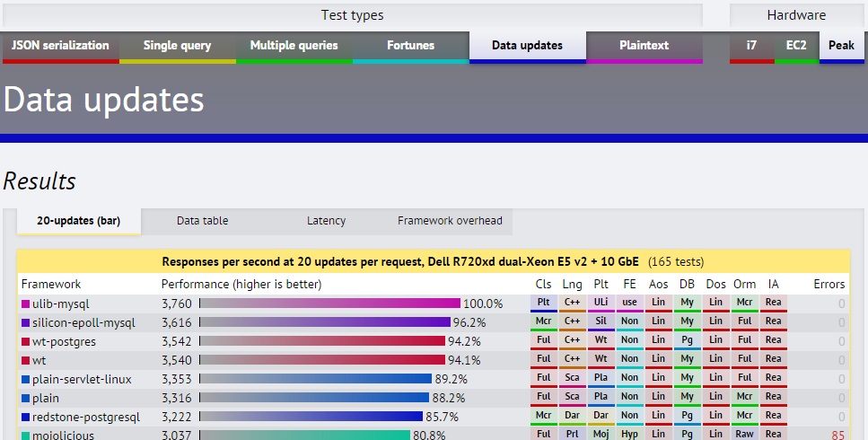
Task: Click the 3,616 score for silicon-epoll-mysql
Action: [177, 322]
